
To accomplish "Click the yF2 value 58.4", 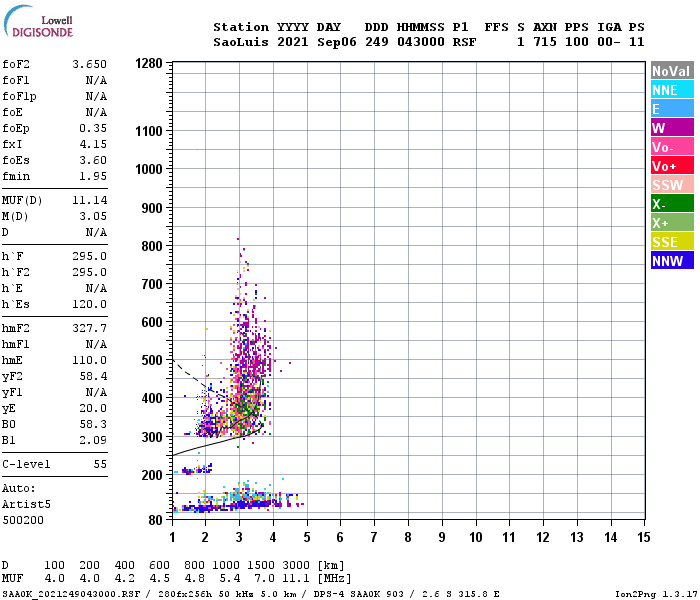I will (93, 376).
